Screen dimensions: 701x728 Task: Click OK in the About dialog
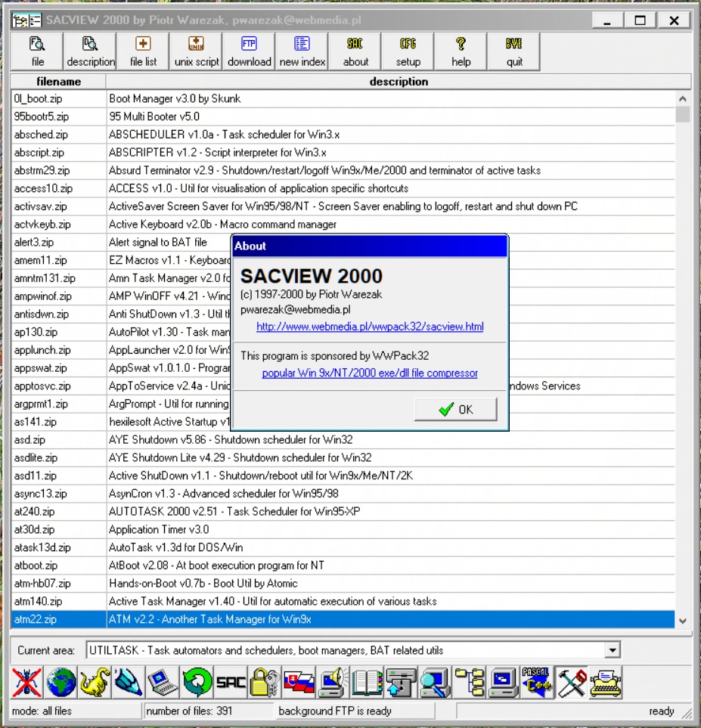[455, 409]
